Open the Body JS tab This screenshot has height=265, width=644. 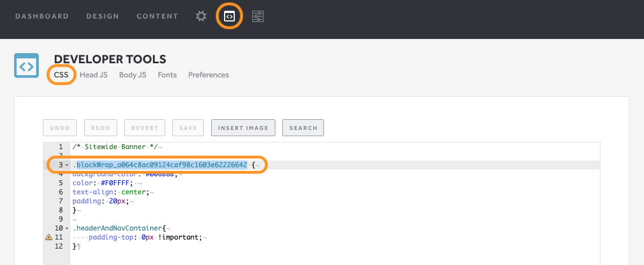click(x=133, y=75)
